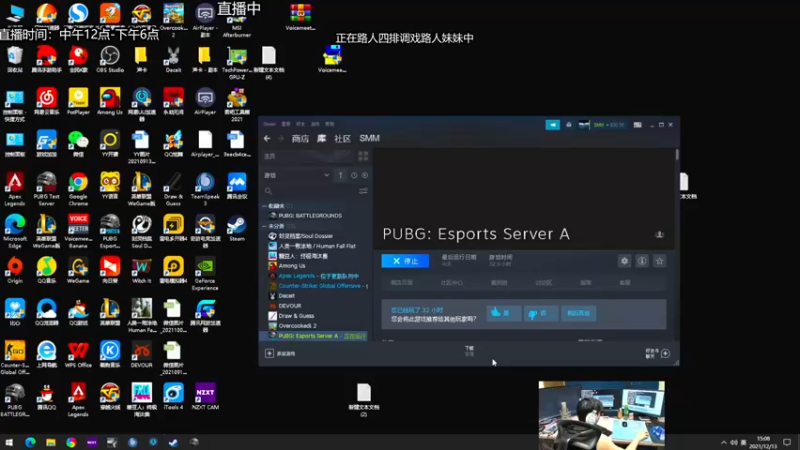
Task: Click the Windows Start button
Action: click(x=9, y=442)
